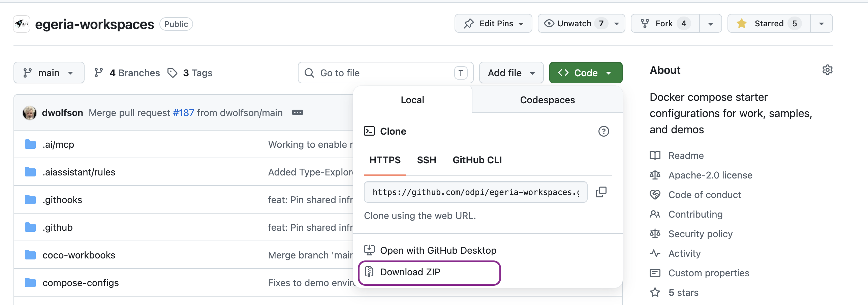Open the Starred lists dropdown arrow
Viewport: 868px width, 305px height.
[x=821, y=24]
